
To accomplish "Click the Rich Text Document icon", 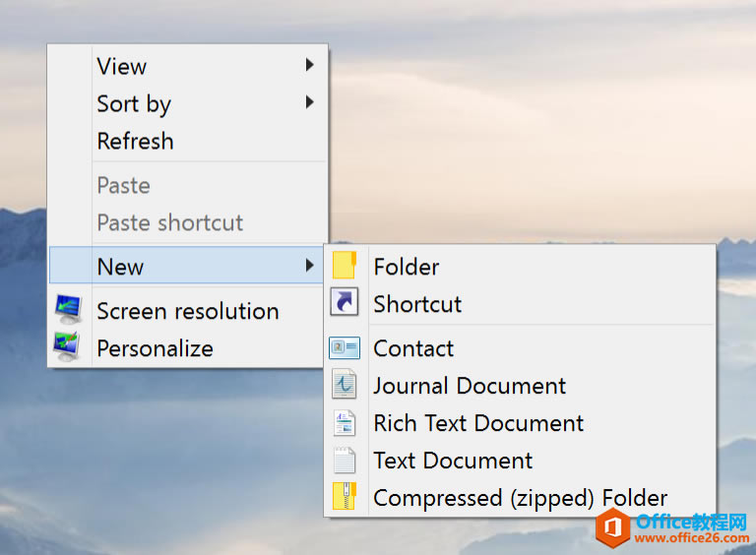I will [x=345, y=423].
